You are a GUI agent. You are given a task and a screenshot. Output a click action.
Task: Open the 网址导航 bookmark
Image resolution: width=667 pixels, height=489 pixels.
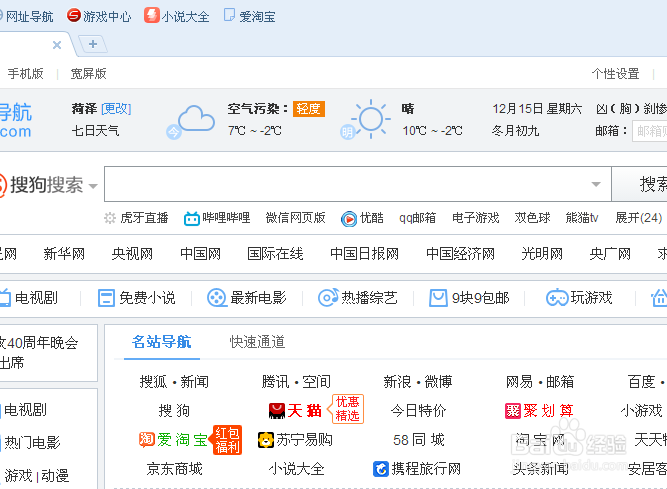[x=29, y=17]
